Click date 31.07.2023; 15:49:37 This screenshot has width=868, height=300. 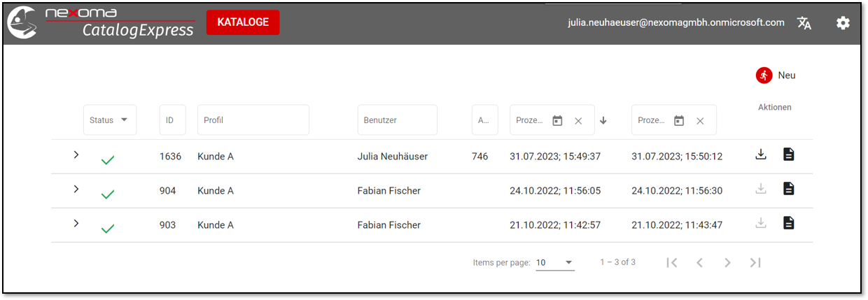pyautogui.click(x=556, y=157)
